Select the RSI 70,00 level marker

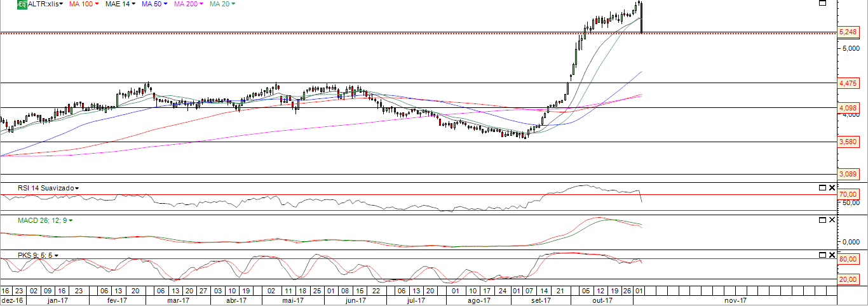pyautogui.click(x=847, y=194)
